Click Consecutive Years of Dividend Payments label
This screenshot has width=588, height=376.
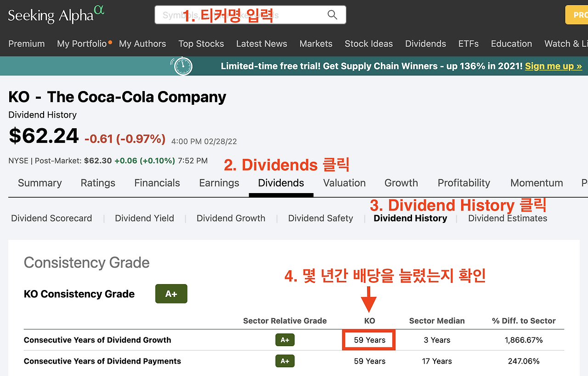coord(102,361)
